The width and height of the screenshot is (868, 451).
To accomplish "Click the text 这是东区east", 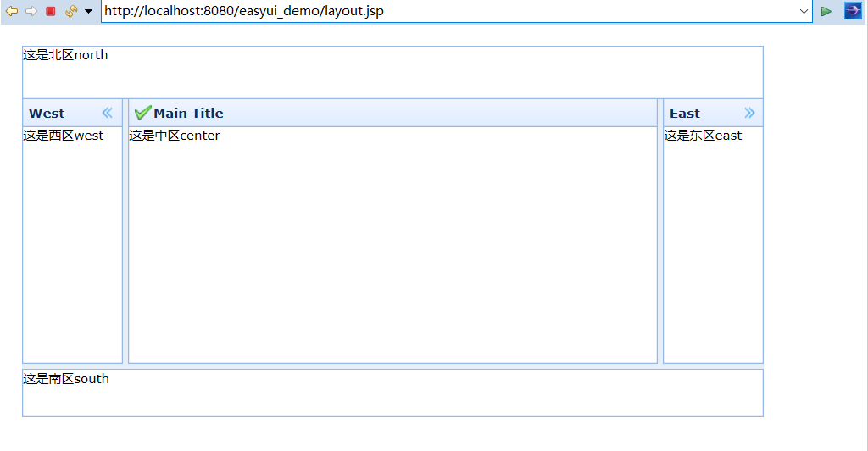I will (x=703, y=136).
